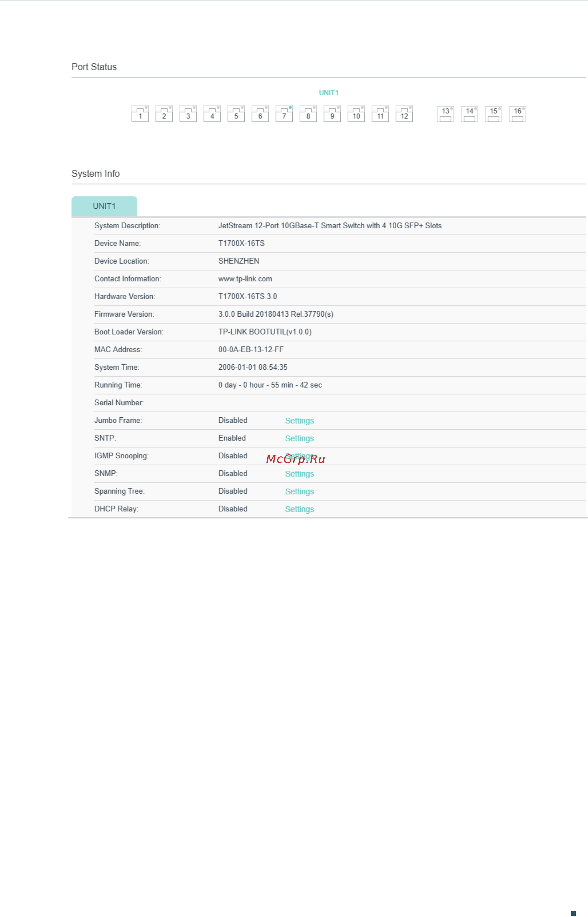Image resolution: width=588 pixels, height=917 pixels.
Task: Open port 6 status icon
Action: pos(260,113)
